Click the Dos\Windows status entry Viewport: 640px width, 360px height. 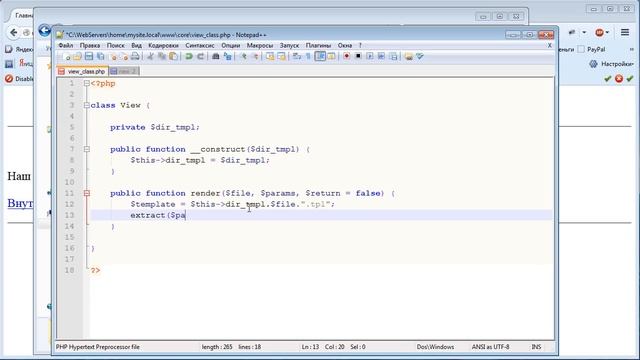pyautogui.click(x=435, y=347)
